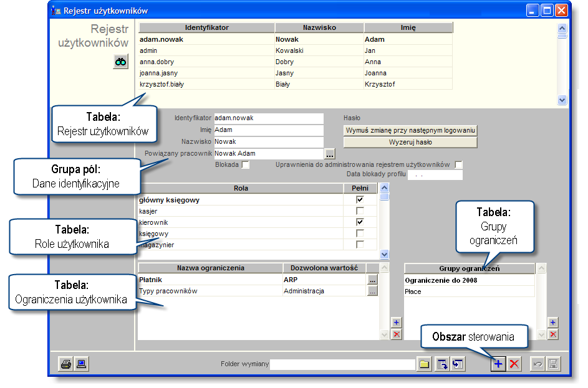Select the adam.nowak user row
Screen dimensions: 588x388
click(x=296, y=39)
